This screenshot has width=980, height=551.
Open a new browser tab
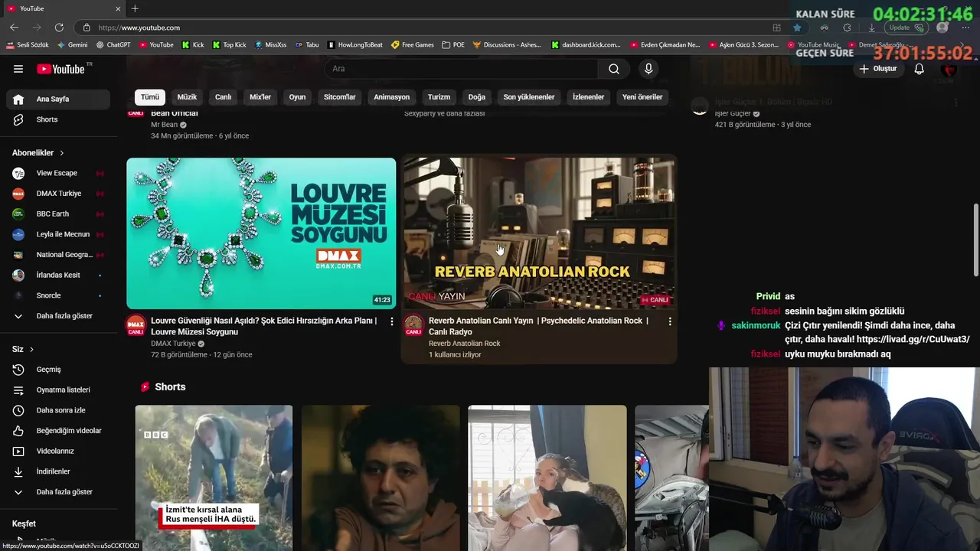click(x=135, y=8)
